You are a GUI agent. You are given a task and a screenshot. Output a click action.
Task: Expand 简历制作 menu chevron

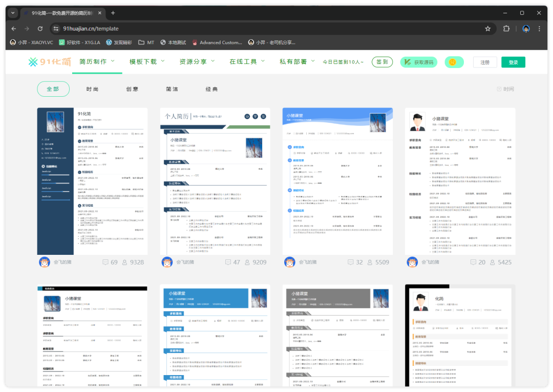click(113, 61)
